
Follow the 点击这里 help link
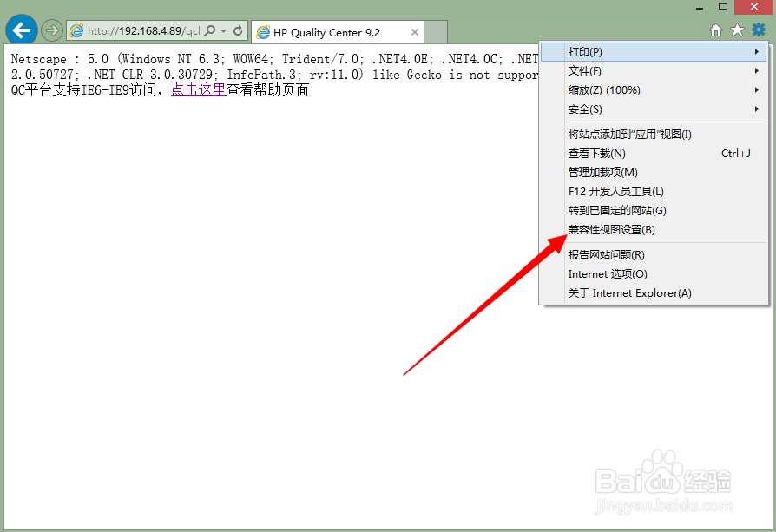(x=199, y=89)
